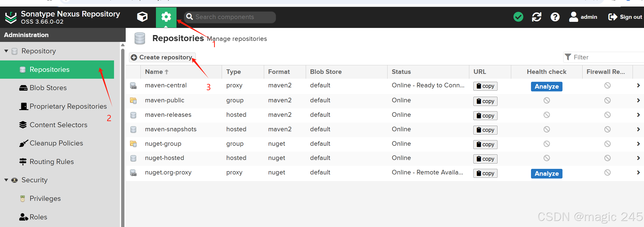Copy URL of maven-releases
The height and width of the screenshot is (227, 644).
click(485, 116)
